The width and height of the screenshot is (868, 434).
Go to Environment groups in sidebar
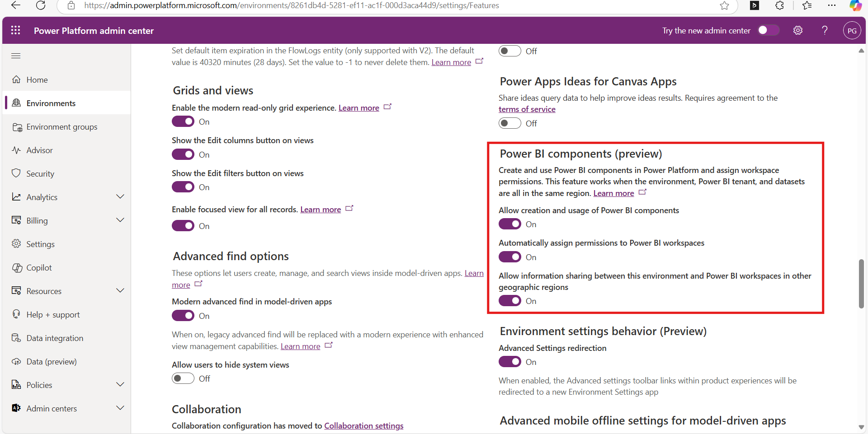pyautogui.click(x=62, y=127)
